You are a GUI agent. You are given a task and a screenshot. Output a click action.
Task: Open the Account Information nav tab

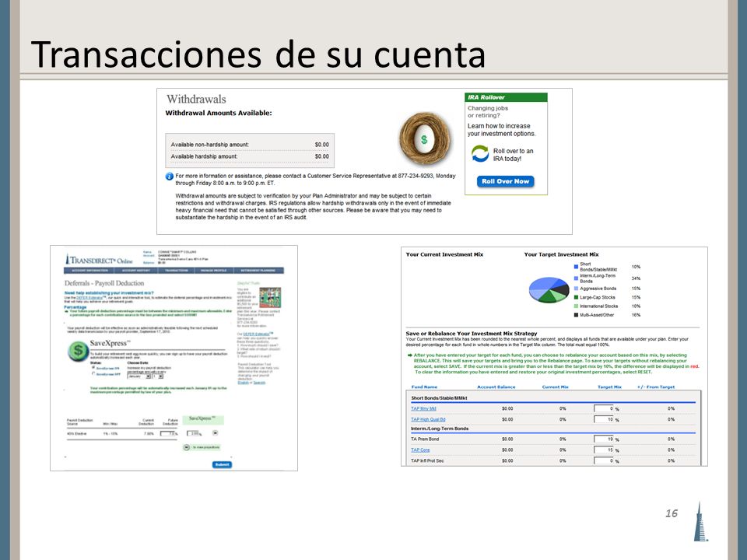click(x=89, y=271)
